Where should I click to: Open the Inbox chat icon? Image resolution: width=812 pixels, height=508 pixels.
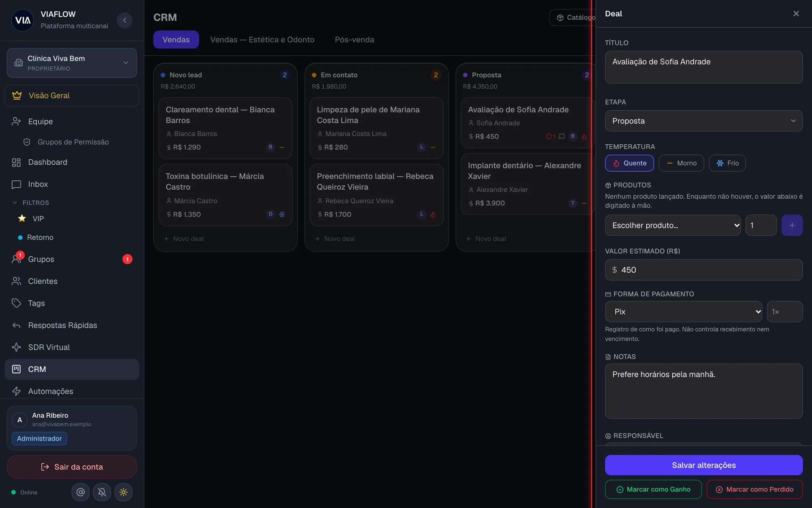pyautogui.click(x=16, y=184)
